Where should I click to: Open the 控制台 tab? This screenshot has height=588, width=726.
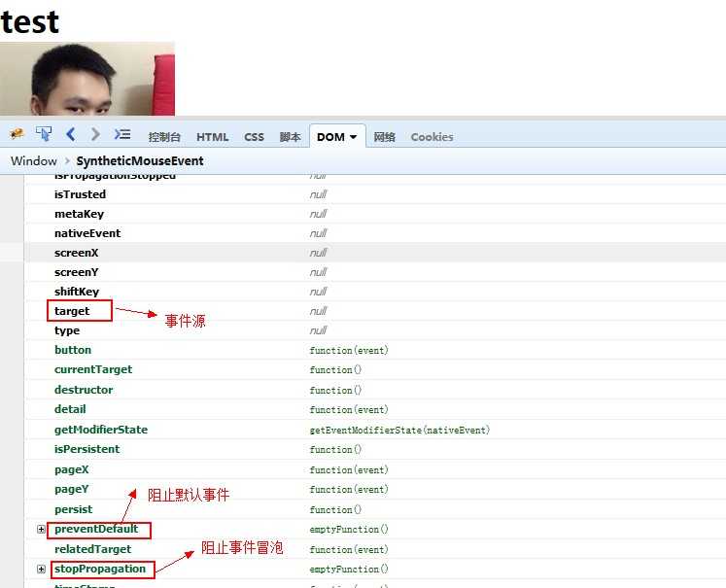coord(164,137)
